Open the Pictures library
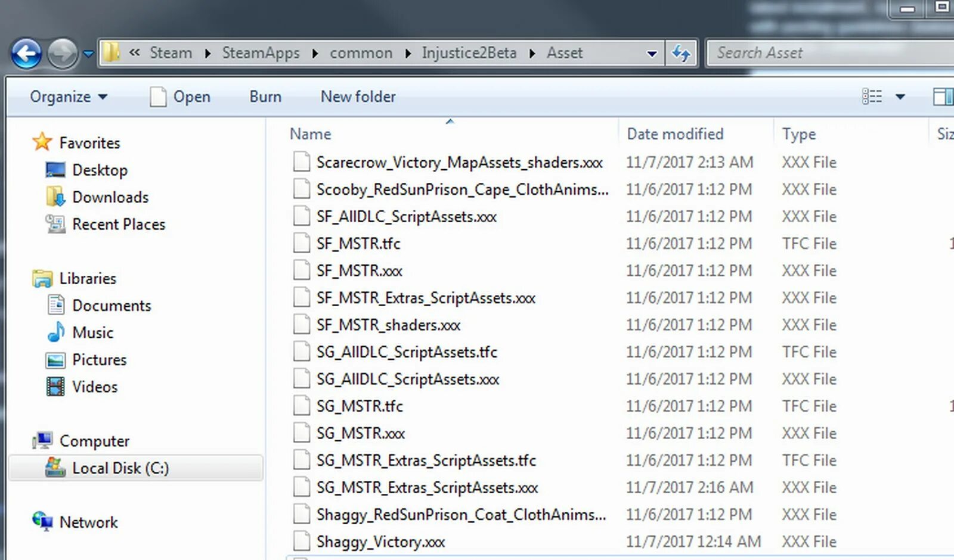The width and height of the screenshot is (954, 560). [99, 360]
